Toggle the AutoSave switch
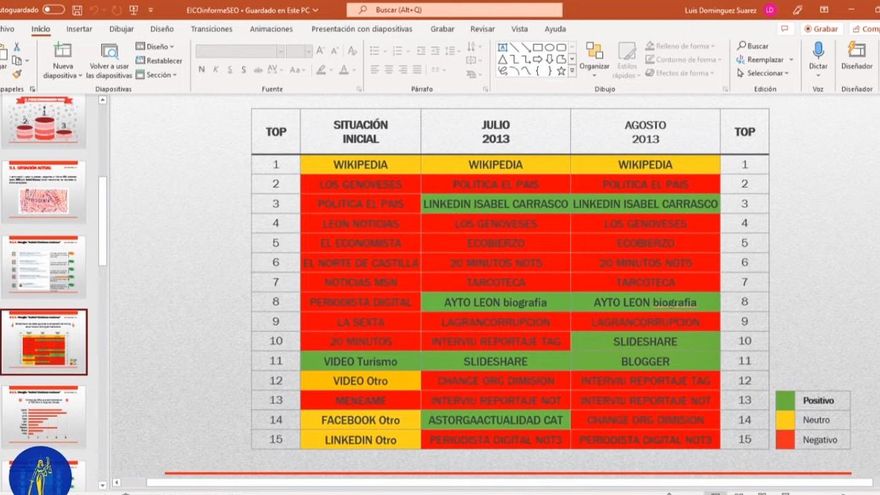This screenshot has height=495, width=880. tap(53, 10)
